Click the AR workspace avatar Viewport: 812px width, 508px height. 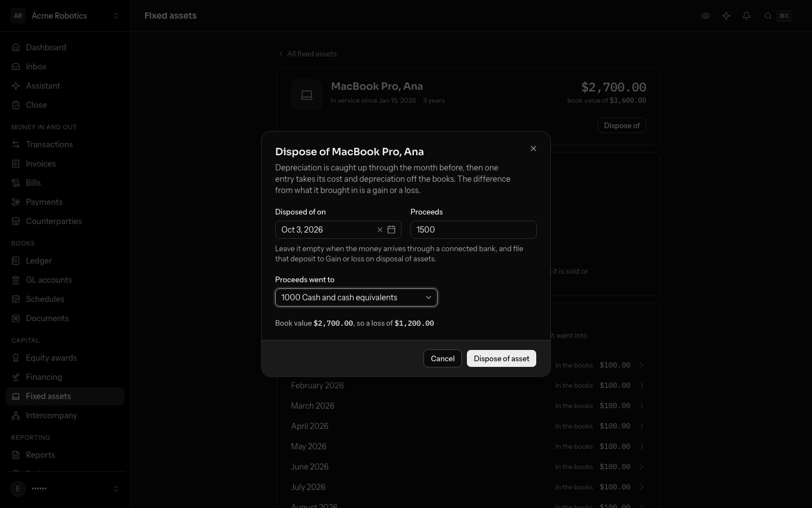point(18,16)
